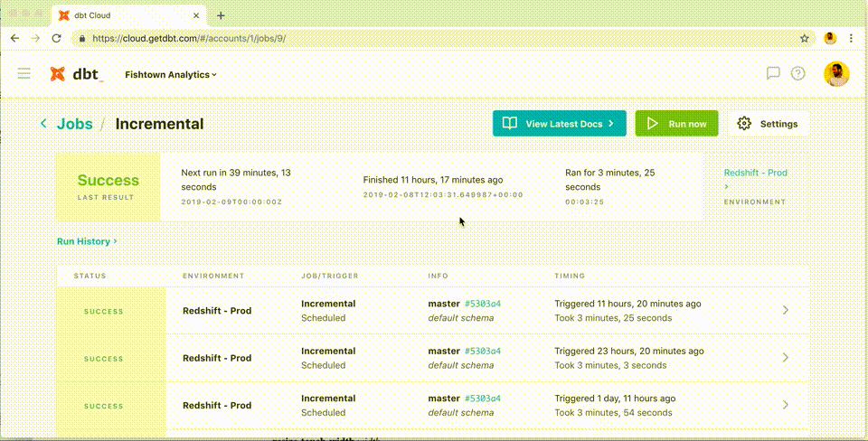The width and height of the screenshot is (868, 441).
Task: Click the Incremental job title heading
Action: pos(159,124)
